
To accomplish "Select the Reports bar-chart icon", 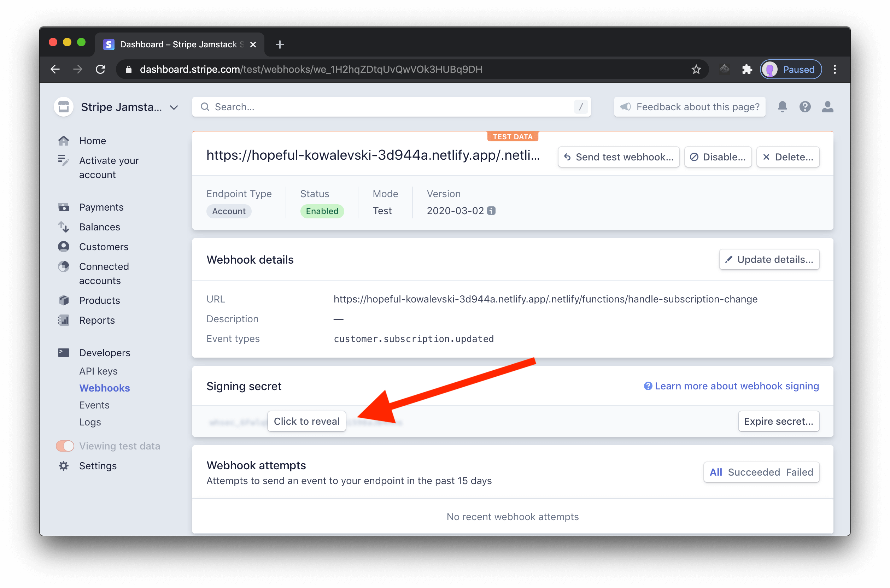I will [x=63, y=320].
